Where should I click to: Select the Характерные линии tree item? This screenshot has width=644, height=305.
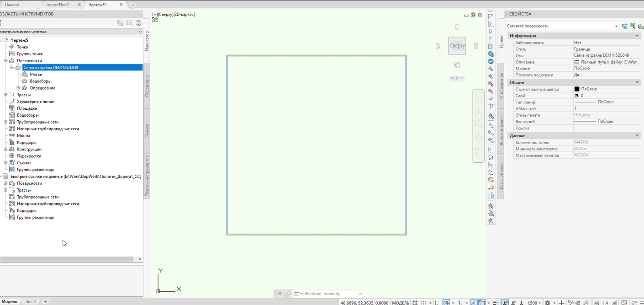tap(35, 102)
